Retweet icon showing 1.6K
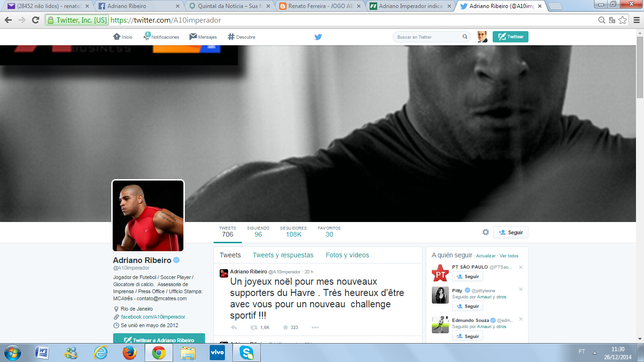The width and height of the screenshot is (644, 362). pos(254,328)
